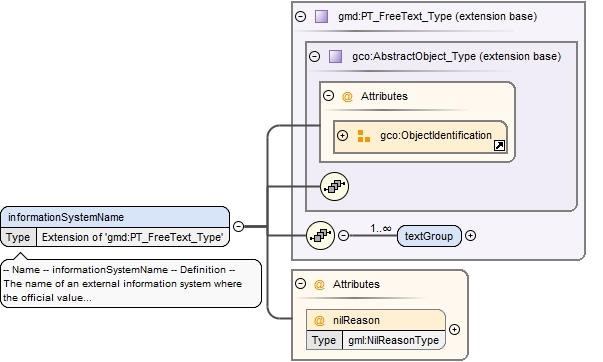Image resolution: width=603 pixels, height=362 pixels.
Task: Click the Type label under informationSystemName
Action: coord(18,237)
